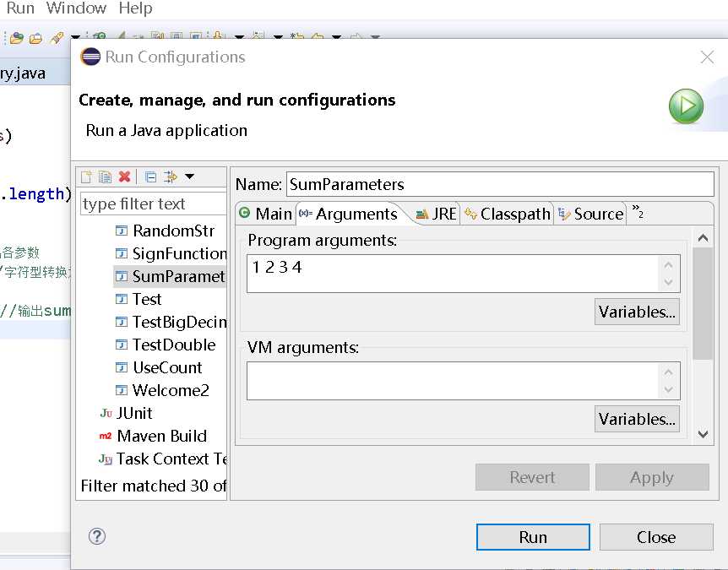The image size is (728, 570).
Task: Click the VM arguments text area
Action: click(x=464, y=381)
